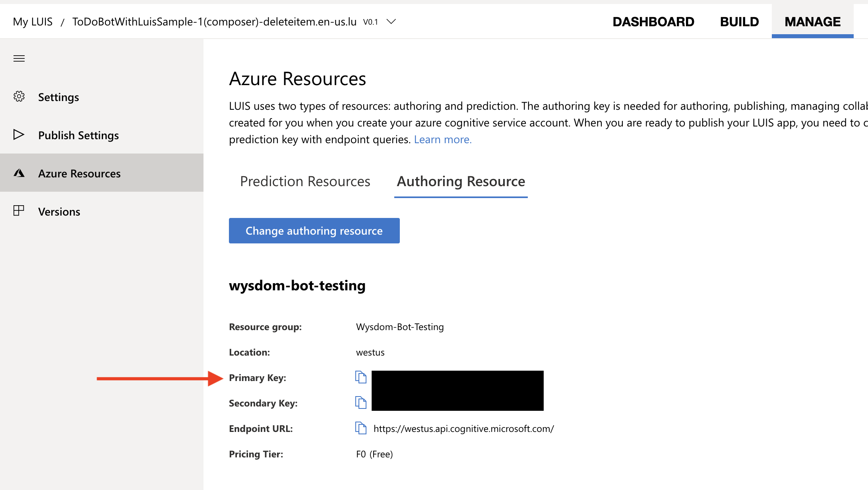Select the Authoring Resource tab
Screen dimensions: 868x490
[x=461, y=181]
